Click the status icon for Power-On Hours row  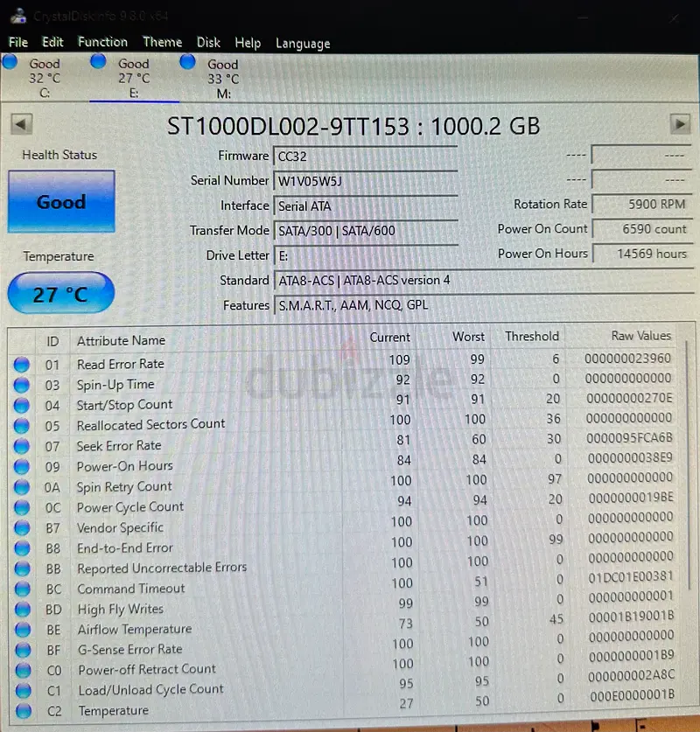[x=22, y=466]
